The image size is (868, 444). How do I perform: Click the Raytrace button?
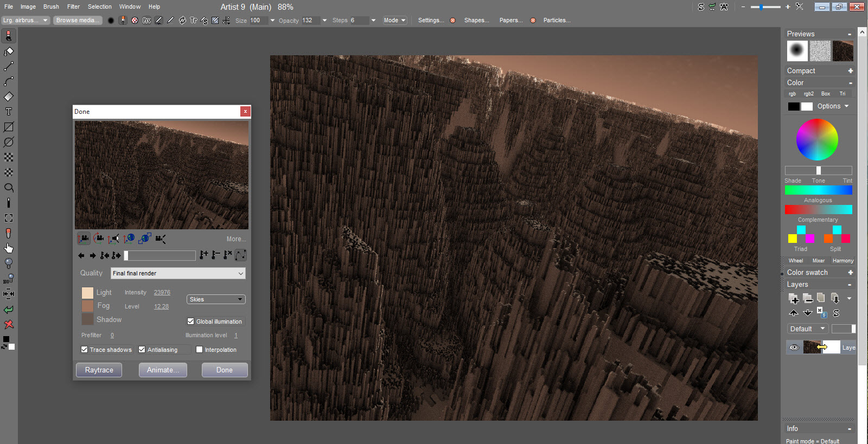tap(99, 370)
